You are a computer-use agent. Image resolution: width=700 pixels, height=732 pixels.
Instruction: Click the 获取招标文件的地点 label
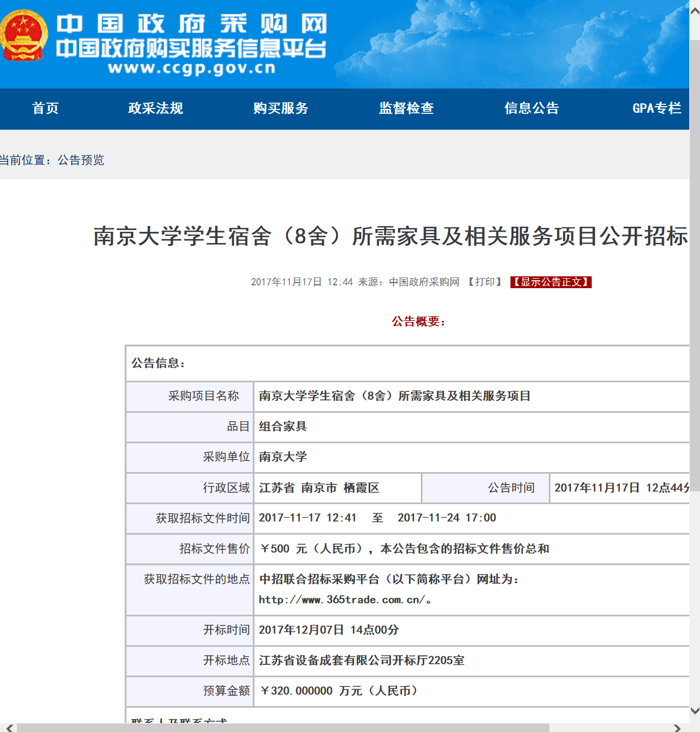197,579
